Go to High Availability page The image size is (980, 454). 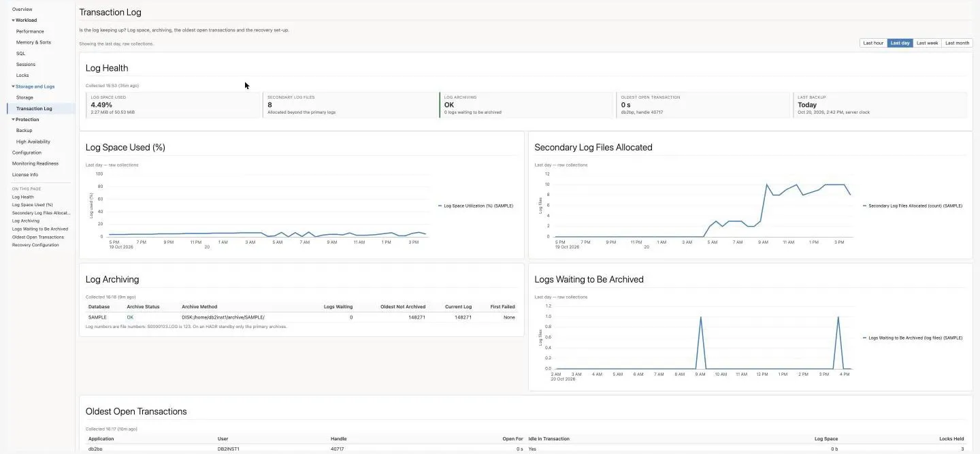click(x=33, y=142)
